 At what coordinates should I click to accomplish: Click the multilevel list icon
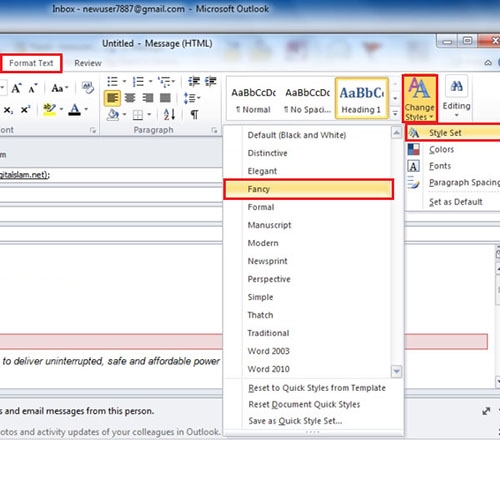point(164,81)
